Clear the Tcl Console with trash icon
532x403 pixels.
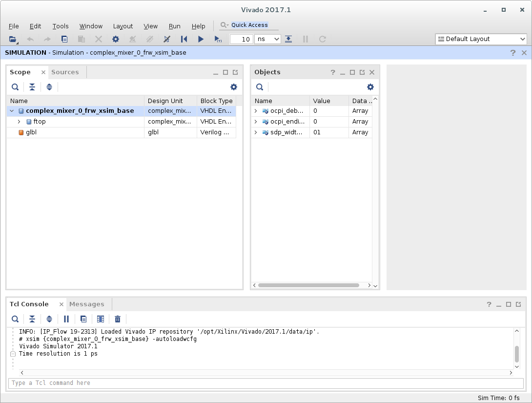(x=118, y=319)
